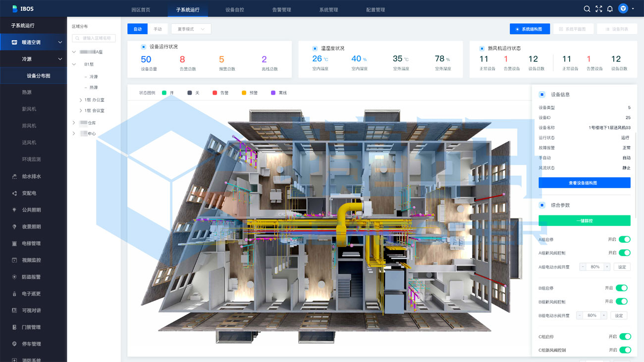Expand the 1层 办公室 tree node
The height and width of the screenshot is (362, 644).
[81, 100]
